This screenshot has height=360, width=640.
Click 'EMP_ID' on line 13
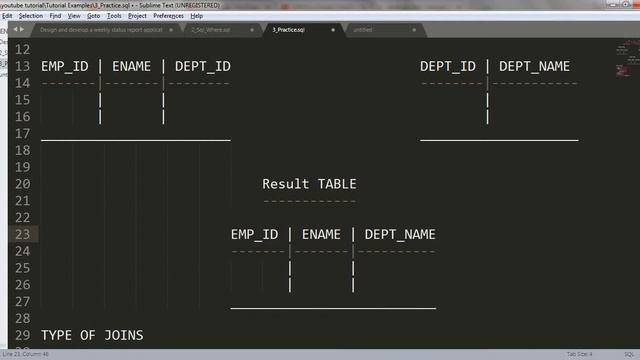(x=64, y=67)
